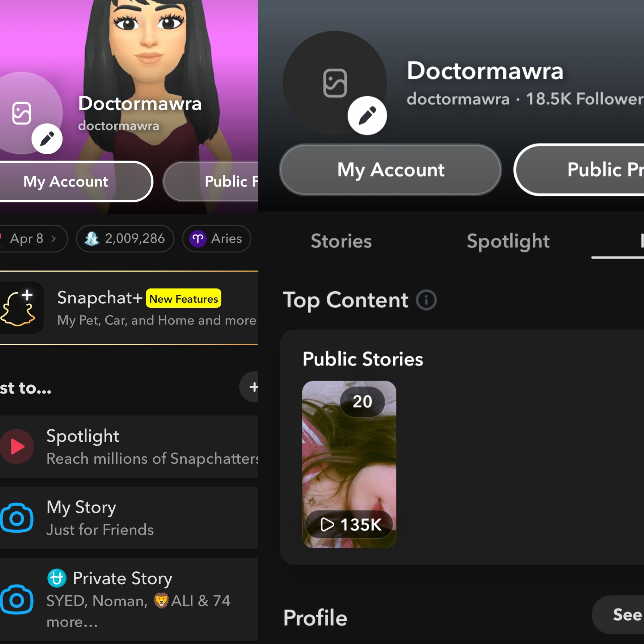This screenshot has height=644, width=644.
Task: Open the My Story Just for Friends row
Action: tap(129, 518)
